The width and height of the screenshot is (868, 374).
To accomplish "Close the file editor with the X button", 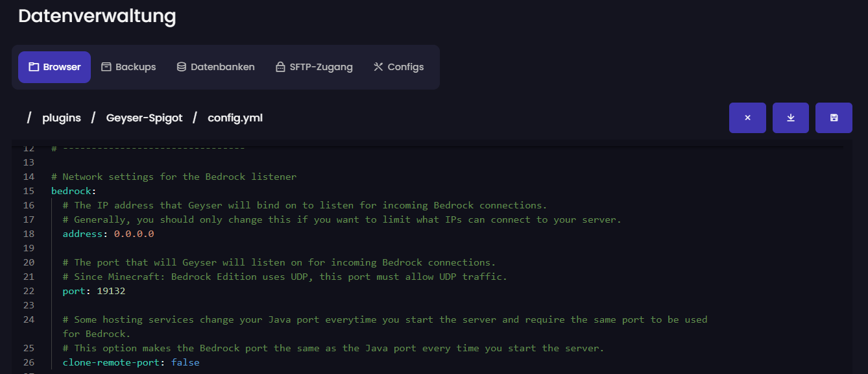I will (x=747, y=118).
